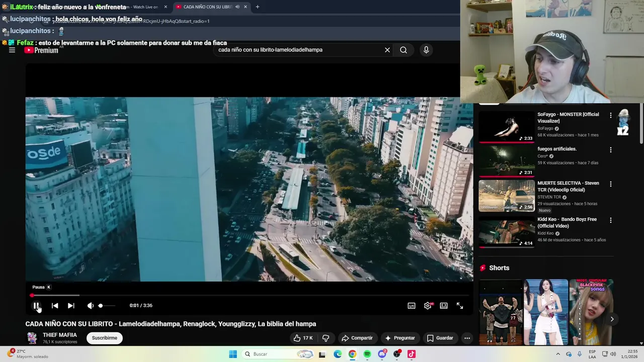Open the TikTok taskbar icon
Image resolution: width=644 pixels, height=362 pixels.
click(x=411, y=354)
